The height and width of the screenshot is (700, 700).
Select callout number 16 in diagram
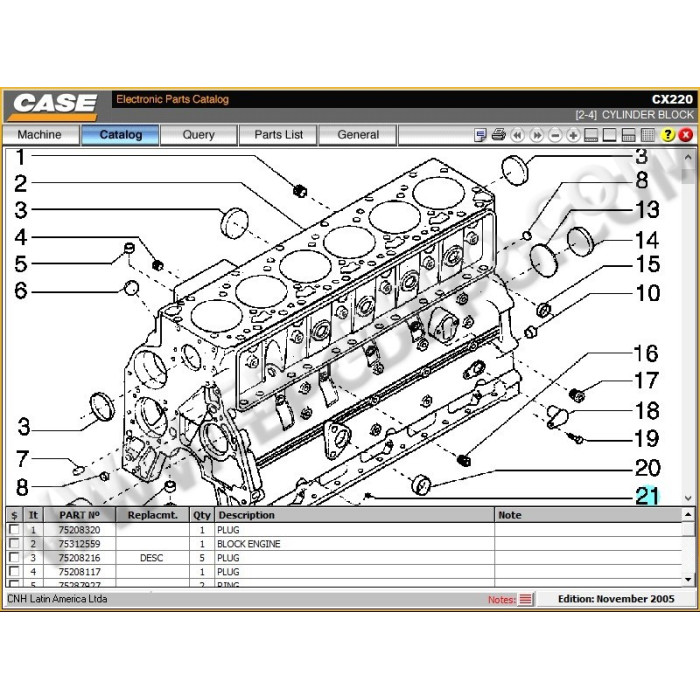[x=646, y=354]
